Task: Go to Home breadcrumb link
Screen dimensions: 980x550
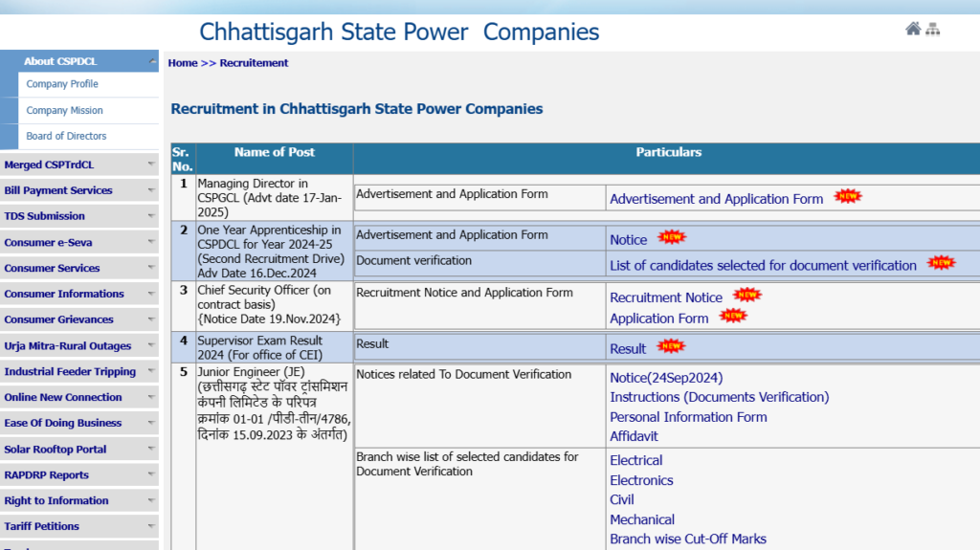Action: 183,62
